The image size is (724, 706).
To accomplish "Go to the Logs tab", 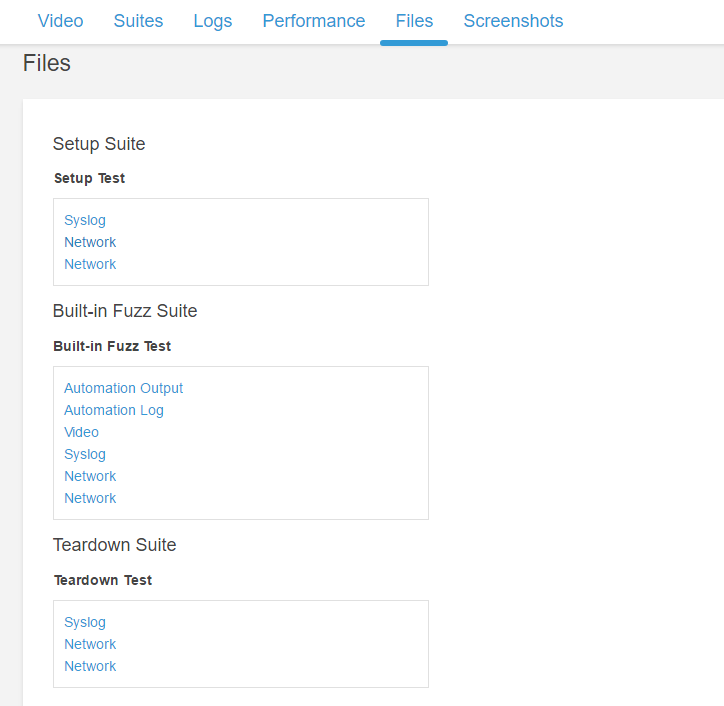I will 213,21.
